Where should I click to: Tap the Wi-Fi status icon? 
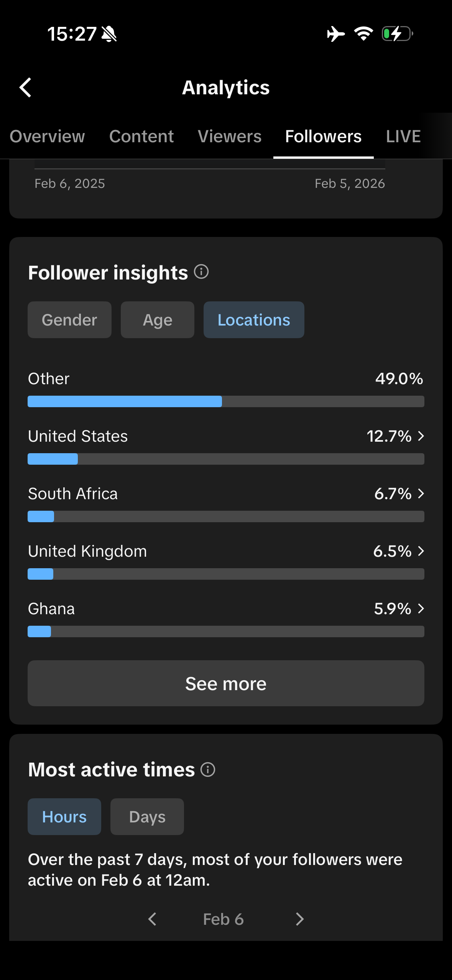pos(363,34)
